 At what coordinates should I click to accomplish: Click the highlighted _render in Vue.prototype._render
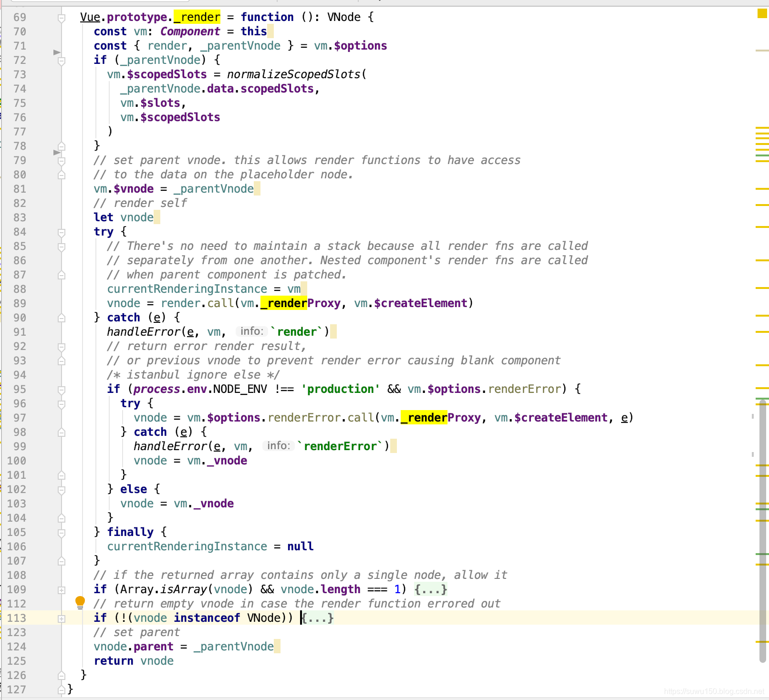[x=197, y=17]
